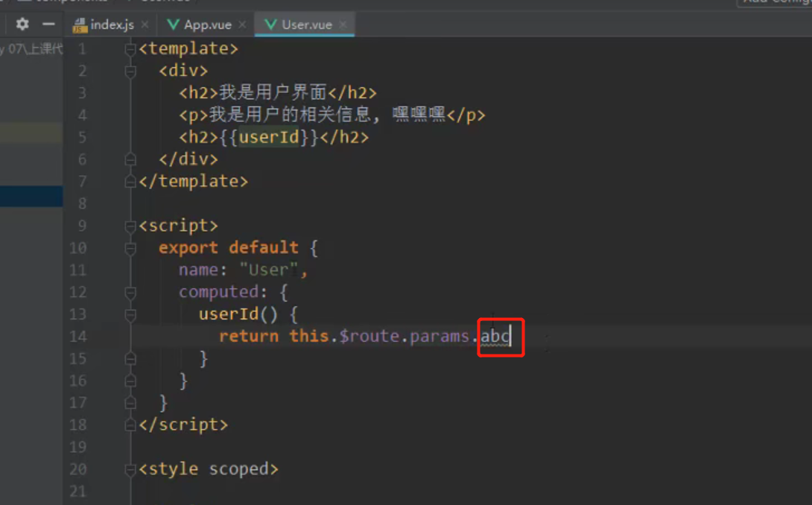Fold the export default block at line 10
This screenshot has width=812, height=505.
(130, 249)
